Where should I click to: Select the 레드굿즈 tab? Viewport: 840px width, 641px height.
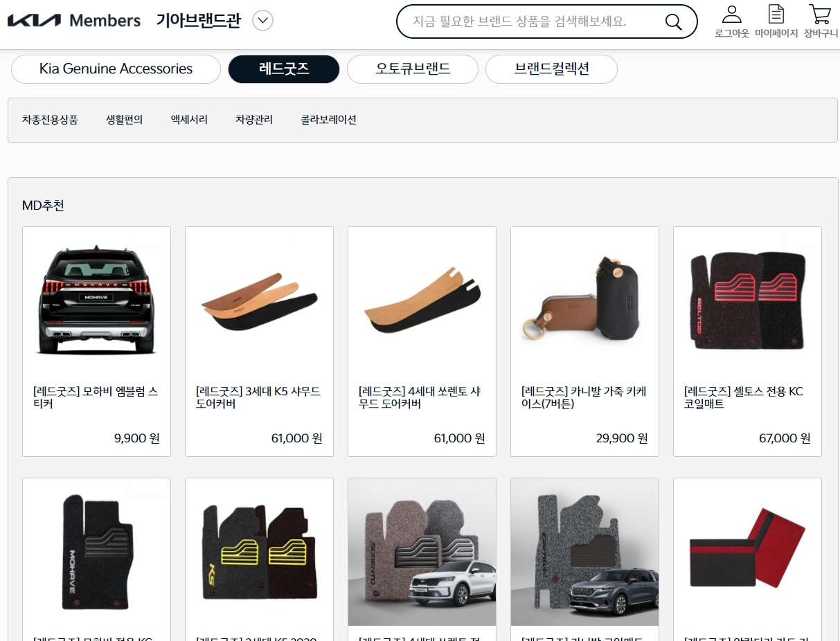[284, 69]
